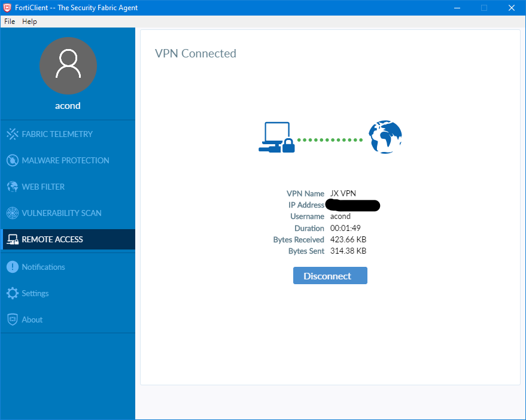Click the Bytes Sent value 314.38 KB

[x=348, y=251]
